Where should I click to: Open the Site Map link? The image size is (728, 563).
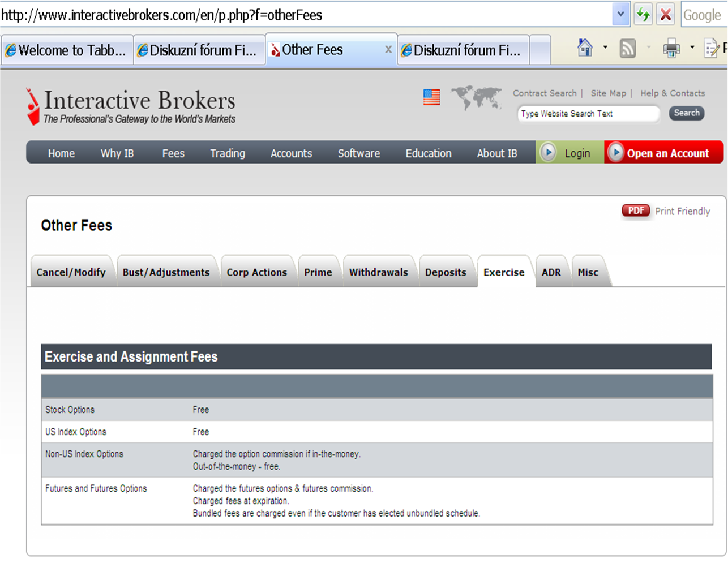[609, 93]
